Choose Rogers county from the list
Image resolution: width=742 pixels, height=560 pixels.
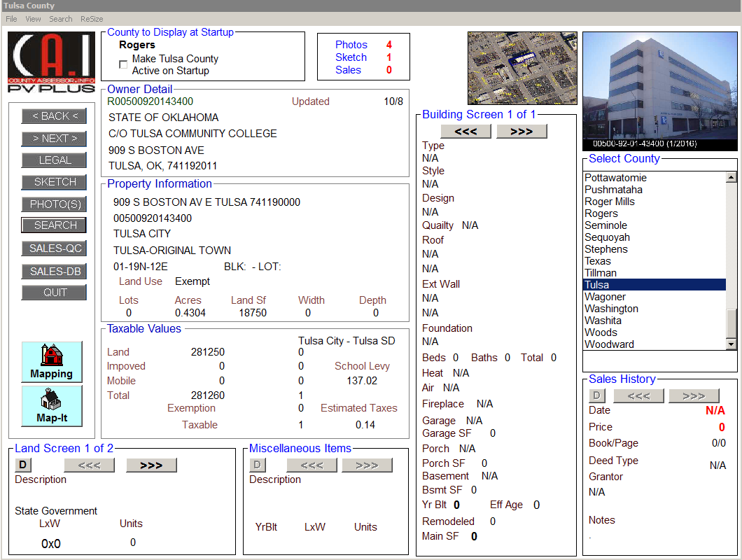pyautogui.click(x=601, y=213)
